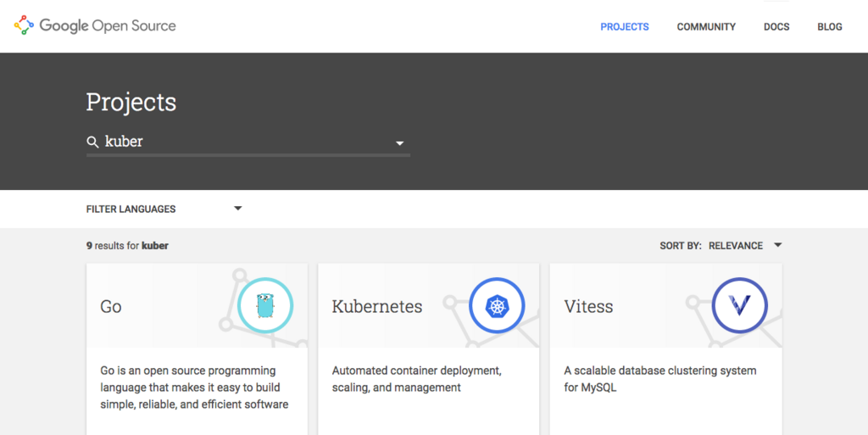Click the SORT BY label
The image size is (868, 435).
tap(681, 246)
